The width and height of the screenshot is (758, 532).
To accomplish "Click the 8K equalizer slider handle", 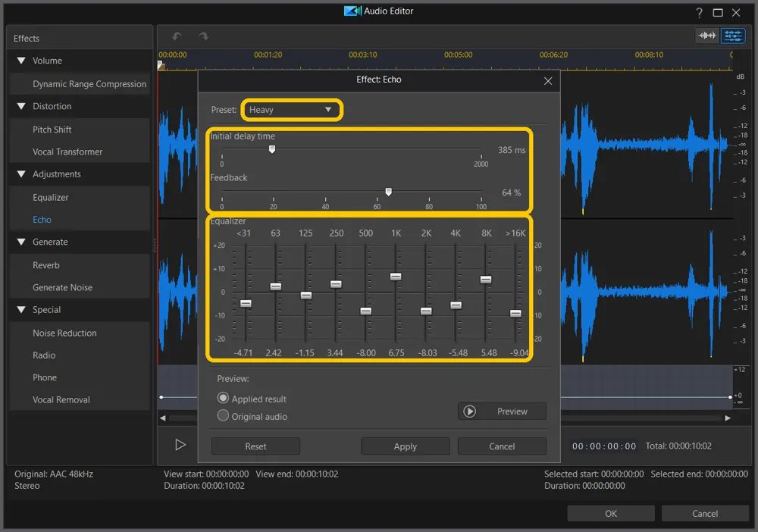I will tap(486, 280).
